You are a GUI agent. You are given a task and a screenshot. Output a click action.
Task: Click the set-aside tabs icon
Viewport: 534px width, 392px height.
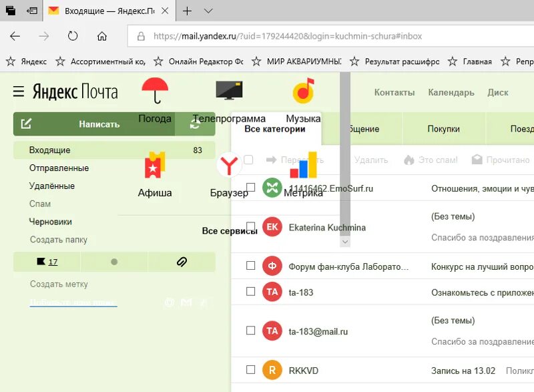(32, 11)
